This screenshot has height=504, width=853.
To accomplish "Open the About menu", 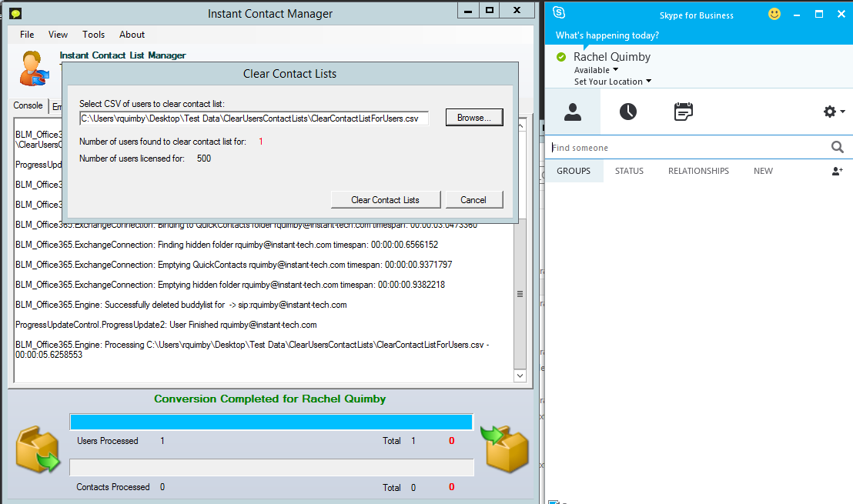I will (x=132, y=35).
